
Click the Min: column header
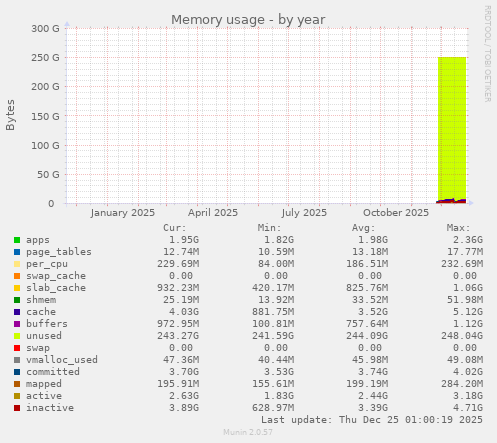[x=269, y=228]
